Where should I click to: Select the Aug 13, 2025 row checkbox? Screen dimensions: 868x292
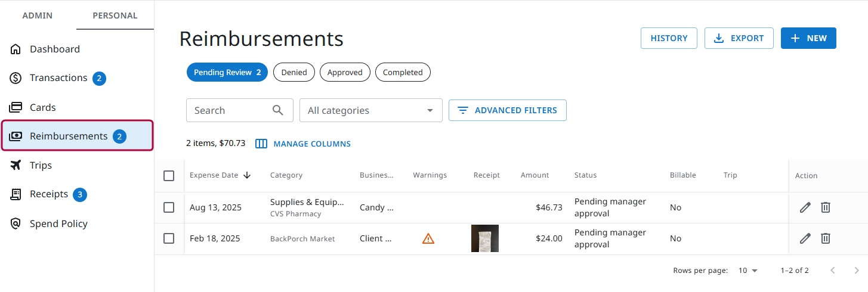point(169,207)
